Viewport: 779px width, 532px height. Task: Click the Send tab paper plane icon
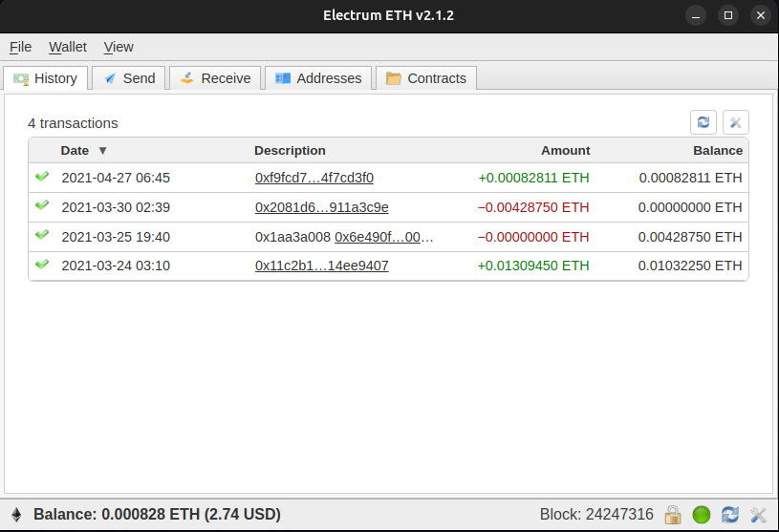[x=110, y=78]
